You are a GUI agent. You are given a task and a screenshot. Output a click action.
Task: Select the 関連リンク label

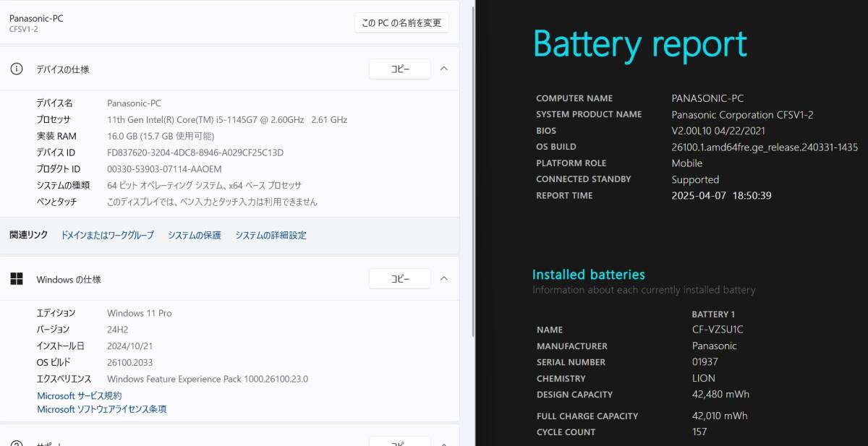(x=29, y=235)
